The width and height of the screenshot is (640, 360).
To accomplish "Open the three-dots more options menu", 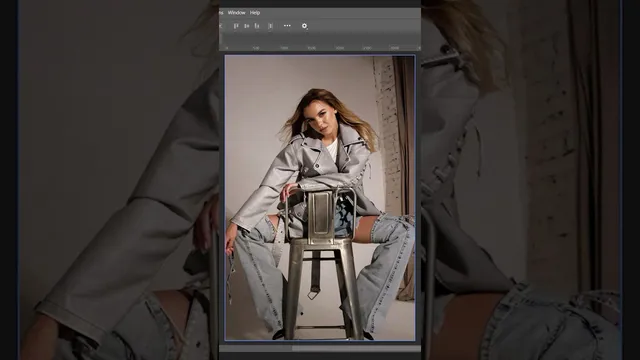I will pyautogui.click(x=287, y=26).
